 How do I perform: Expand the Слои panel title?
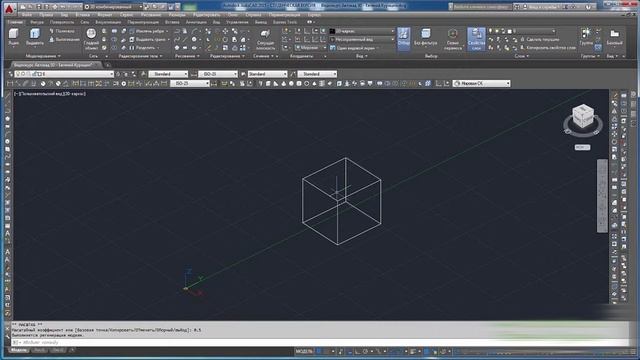(x=521, y=56)
